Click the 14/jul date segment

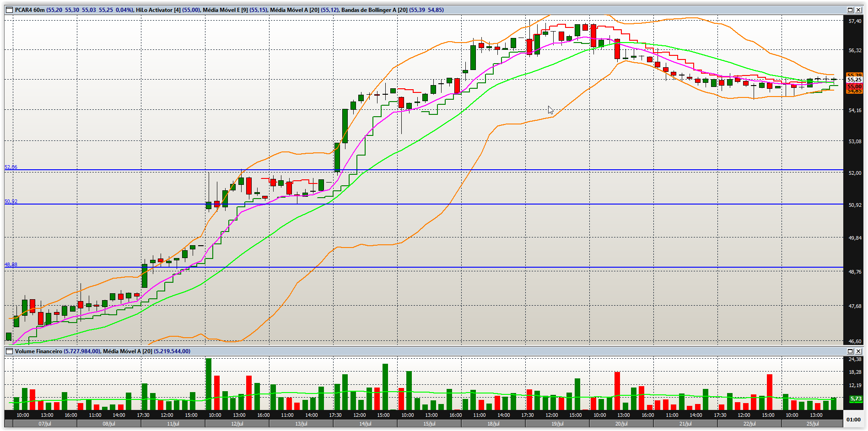point(365,424)
